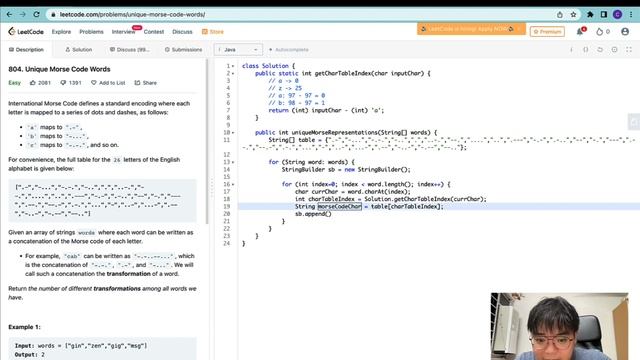The width and height of the screenshot is (640, 360).
Task: Open the Chrome profile avatar
Action: (617, 14)
